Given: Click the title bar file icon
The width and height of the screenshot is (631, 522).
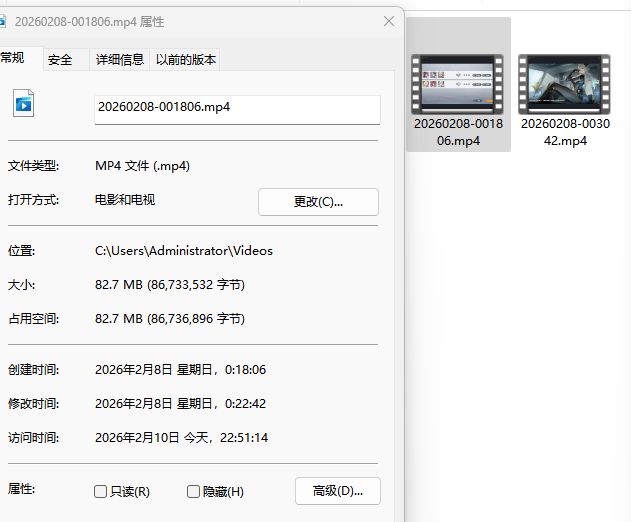Looking at the screenshot, I should [2, 21].
